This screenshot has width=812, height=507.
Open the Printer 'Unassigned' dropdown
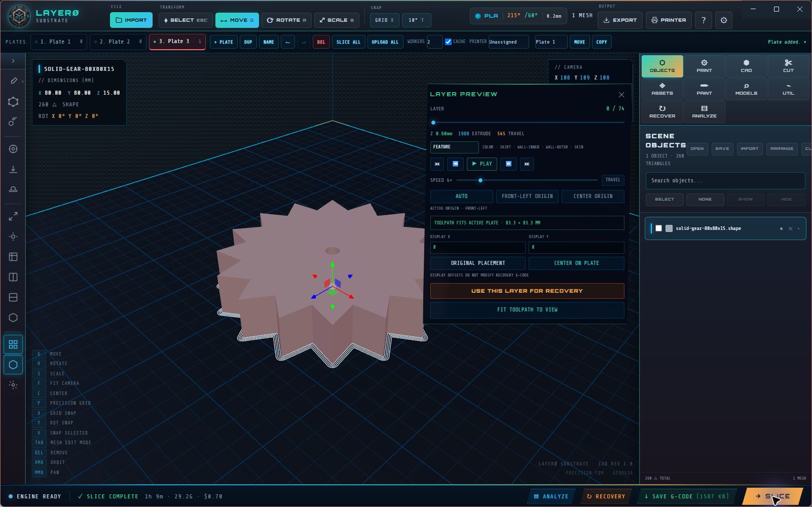point(508,42)
